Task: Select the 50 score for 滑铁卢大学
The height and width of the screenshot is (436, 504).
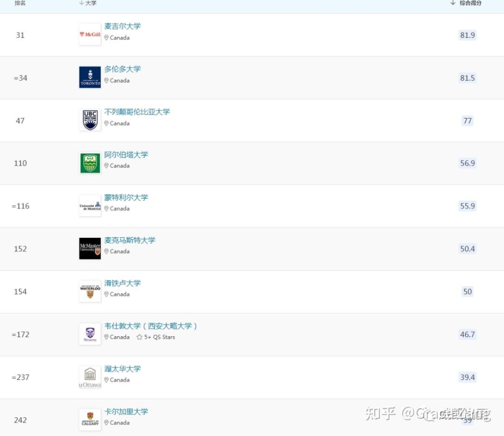Action: tap(467, 291)
